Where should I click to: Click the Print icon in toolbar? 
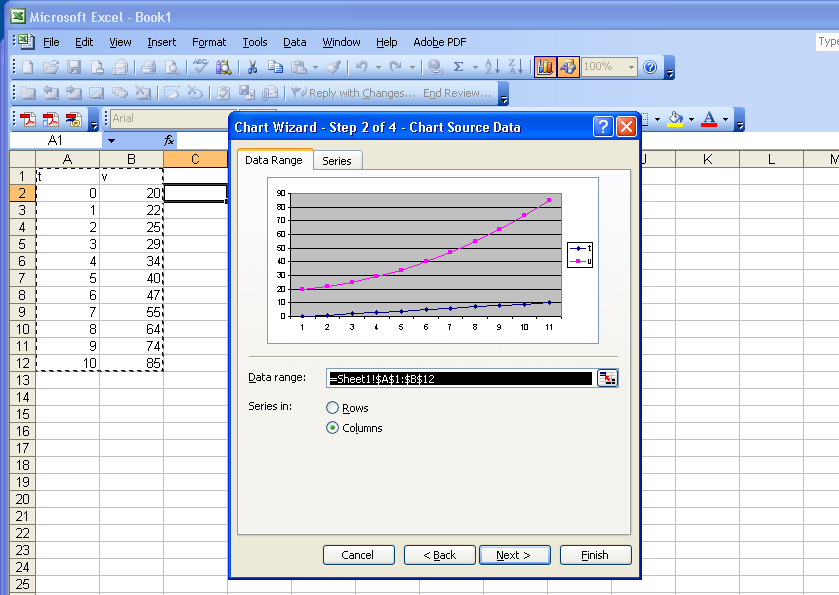coord(148,67)
